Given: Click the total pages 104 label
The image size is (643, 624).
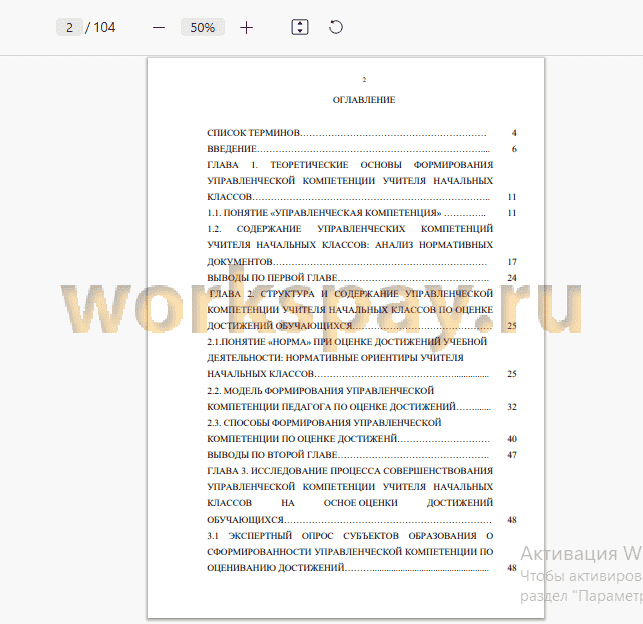Looking at the screenshot, I should pyautogui.click(x=104, y=27).
